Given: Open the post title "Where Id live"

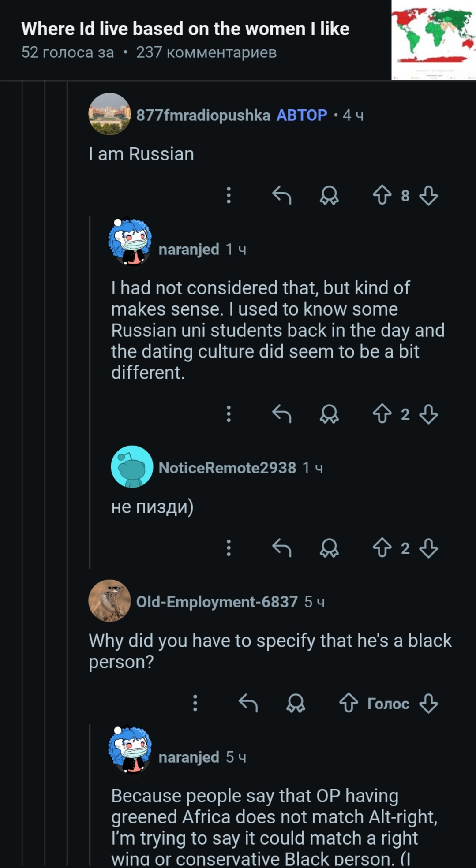Looking at the screenshot, I should pos(185,29).
